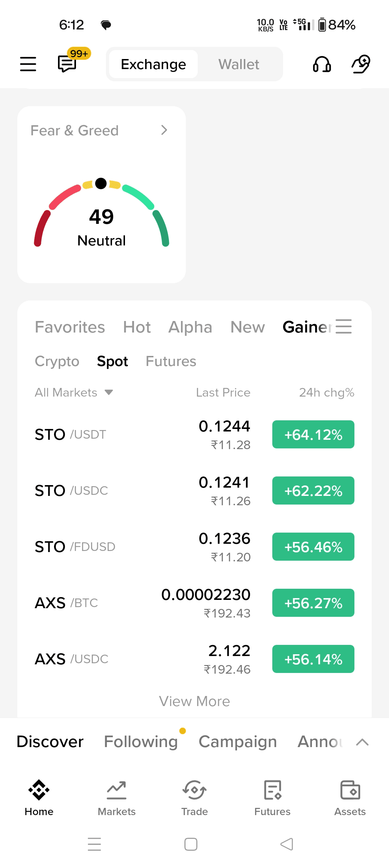Tap View More gainers link
Image resolution: width=389 pixels, height=868 pixels.
point(194,701)
